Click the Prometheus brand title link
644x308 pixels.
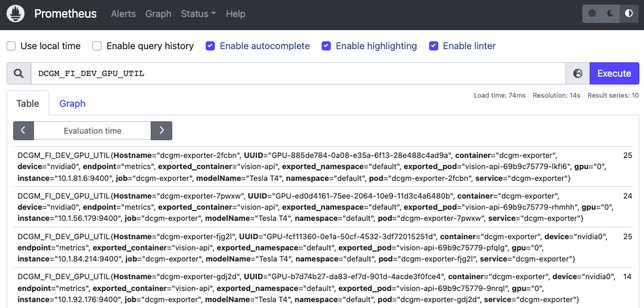click(66, 14)
